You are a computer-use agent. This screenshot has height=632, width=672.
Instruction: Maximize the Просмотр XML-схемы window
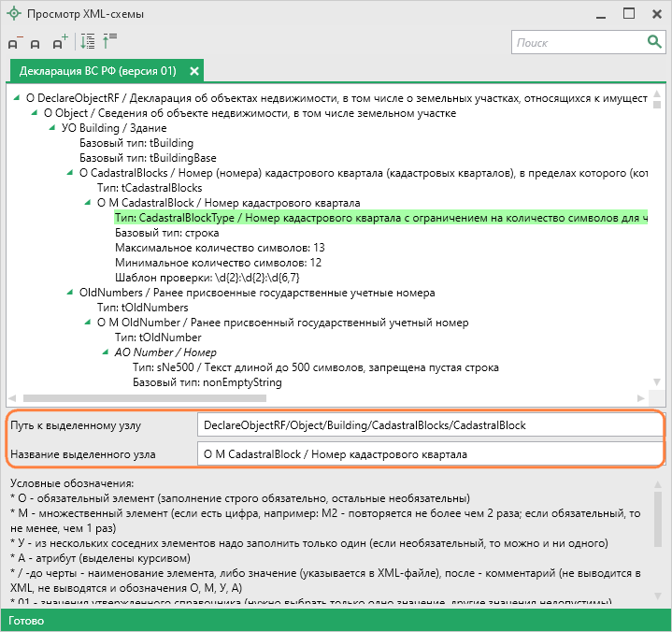(629, 14)
